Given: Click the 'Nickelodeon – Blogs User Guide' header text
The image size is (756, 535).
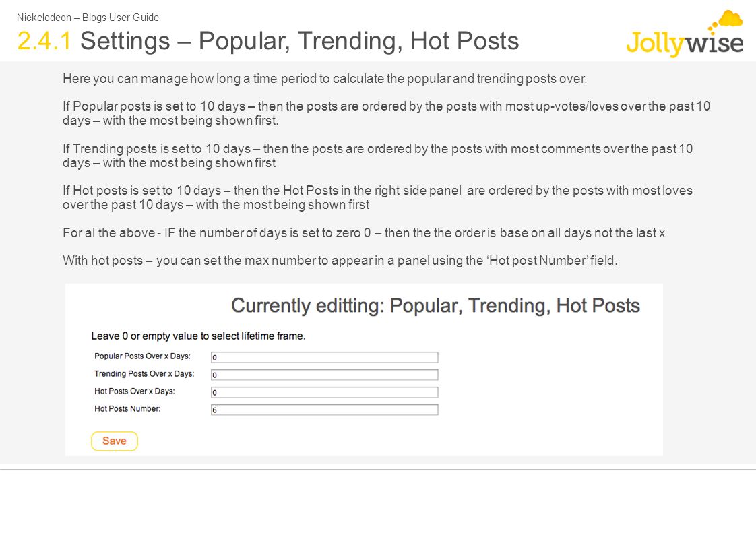Looking at the screenshot, I should (x=88, y=18).
